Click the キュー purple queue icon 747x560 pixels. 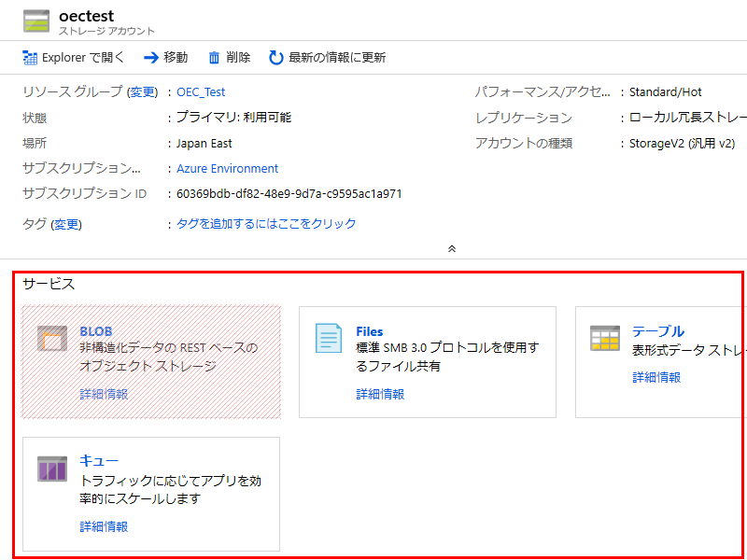pos(52,469)
